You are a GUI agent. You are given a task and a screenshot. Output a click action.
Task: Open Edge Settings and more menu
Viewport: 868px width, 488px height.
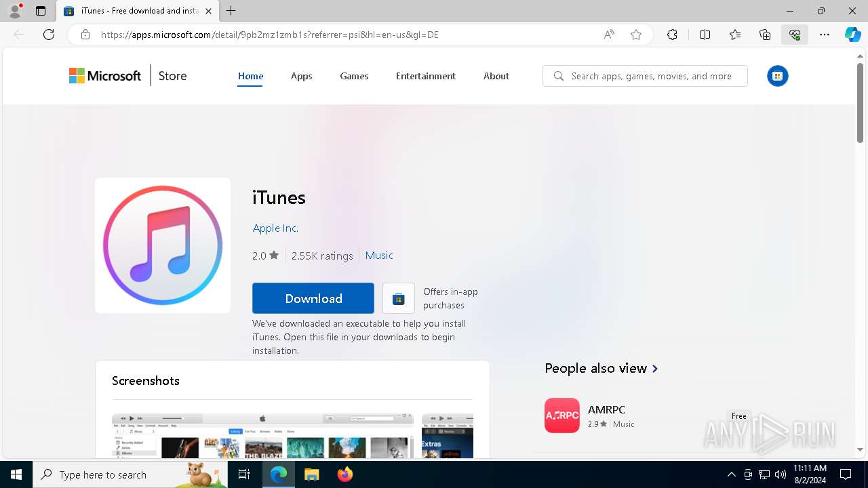click(x=825, y=35)
